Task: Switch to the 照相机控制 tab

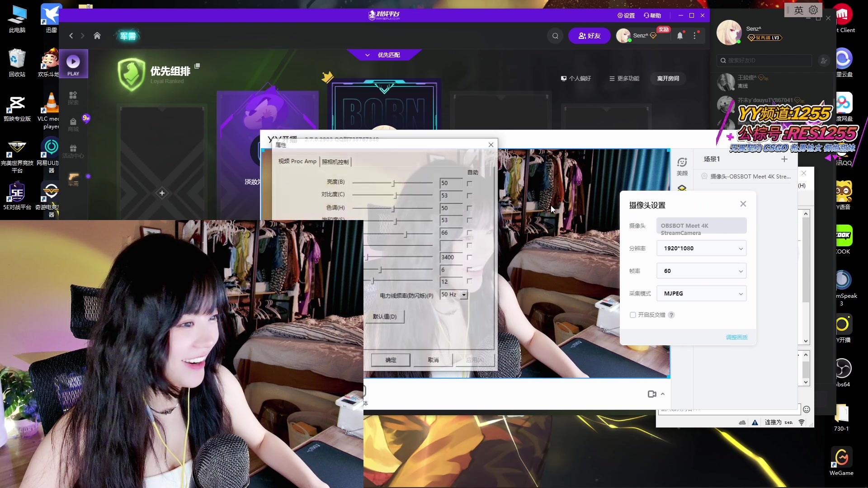Action: [335, 162]
